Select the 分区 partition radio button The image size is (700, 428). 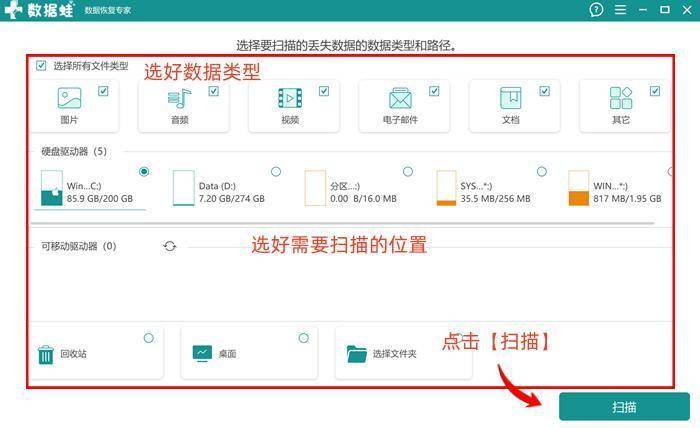(x=408, y=171)
